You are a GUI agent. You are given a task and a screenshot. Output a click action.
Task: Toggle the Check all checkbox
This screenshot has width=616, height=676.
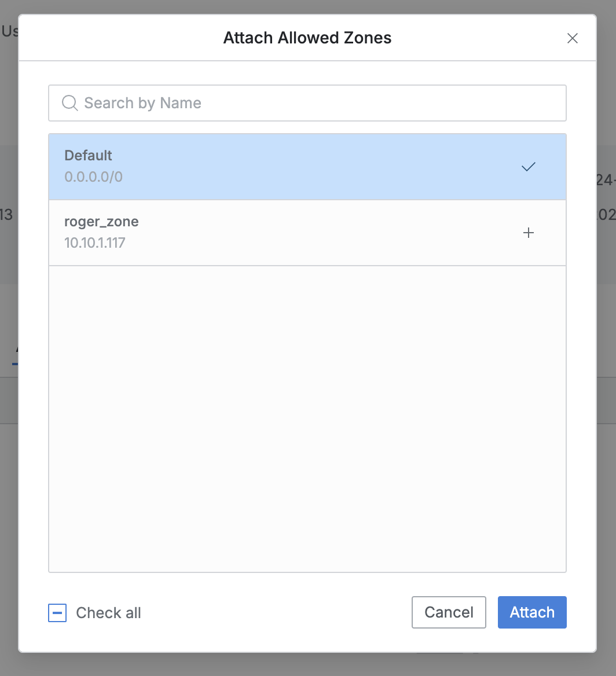57,613
